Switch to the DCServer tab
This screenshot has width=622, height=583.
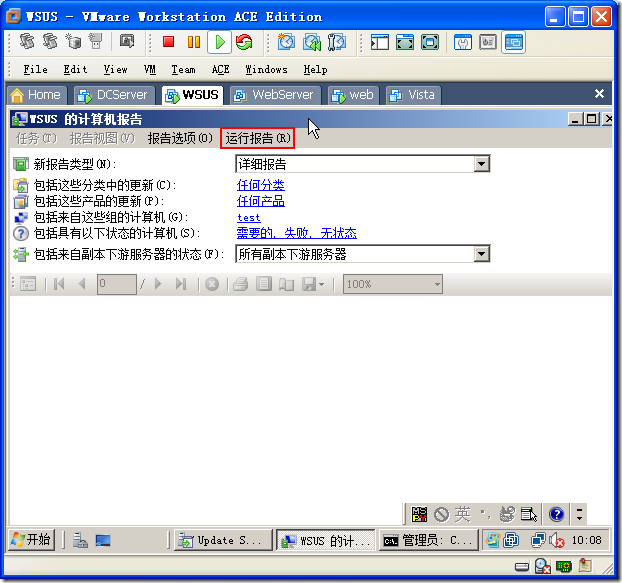click(113, 95)
